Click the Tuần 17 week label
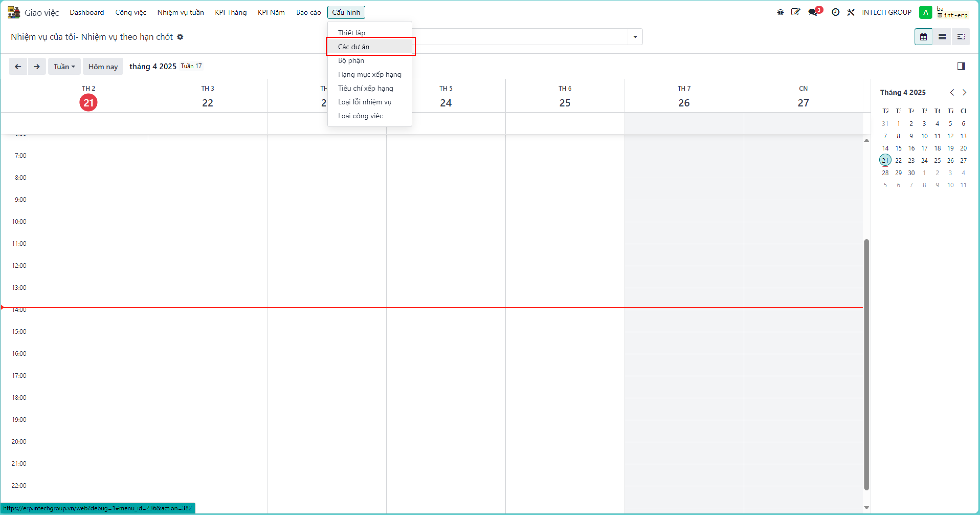 coord(191,66)
